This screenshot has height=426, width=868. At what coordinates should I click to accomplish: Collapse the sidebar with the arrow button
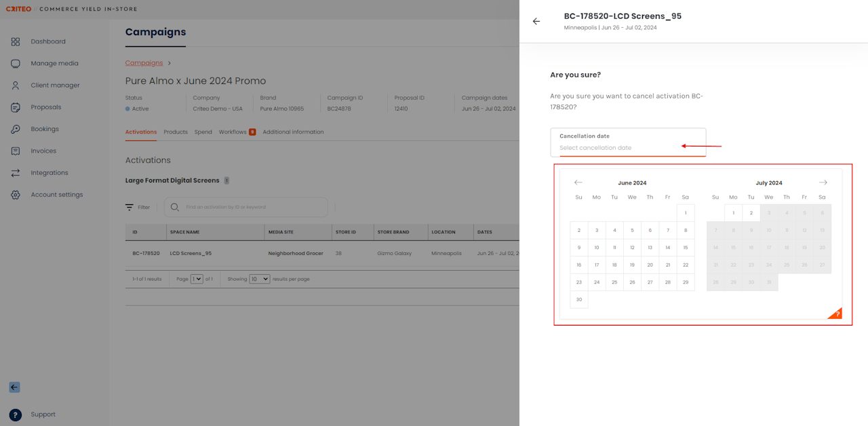[14, 387]
